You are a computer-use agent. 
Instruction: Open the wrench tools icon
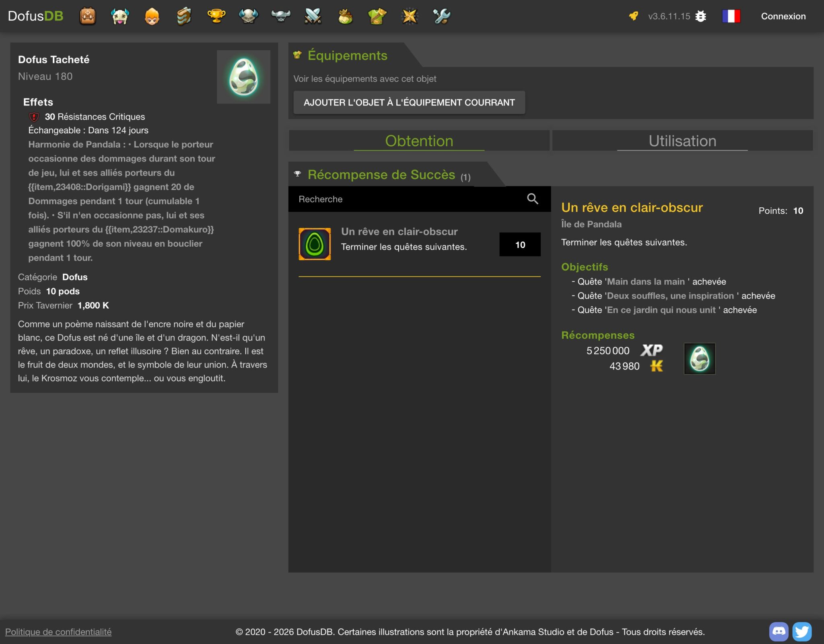click(441, 16)
